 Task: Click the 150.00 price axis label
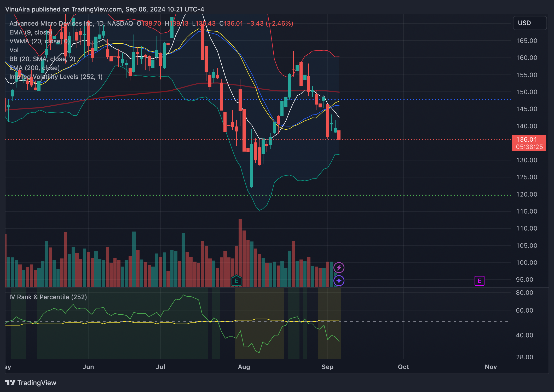point(527,92)
